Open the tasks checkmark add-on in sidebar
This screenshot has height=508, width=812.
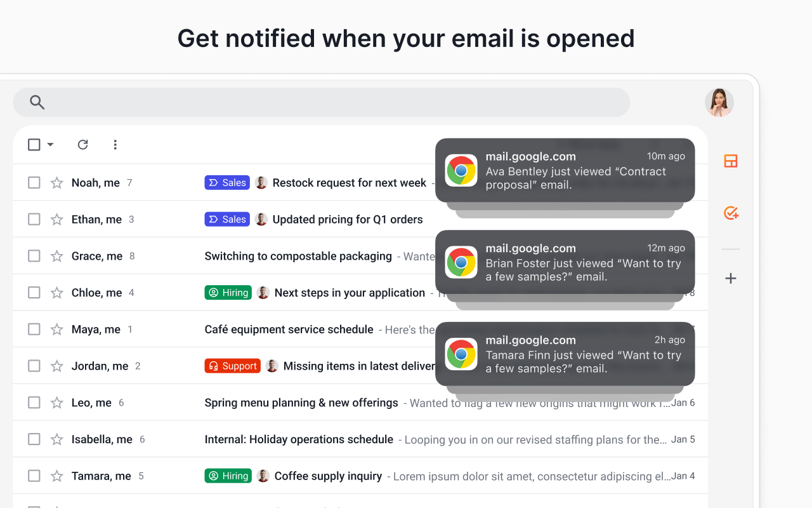coord(730,213)
